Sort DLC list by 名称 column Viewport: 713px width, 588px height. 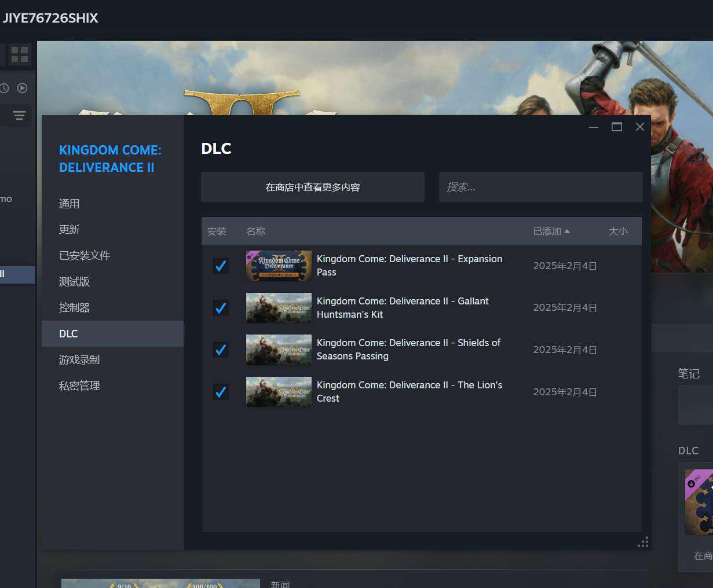pyautogui.click(x=255, y=231)
